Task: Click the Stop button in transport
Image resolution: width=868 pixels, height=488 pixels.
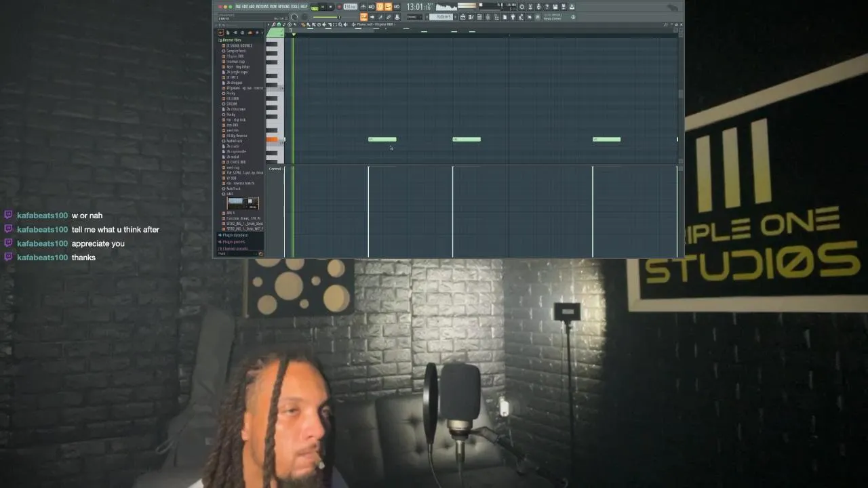Action: coord(331,7)
